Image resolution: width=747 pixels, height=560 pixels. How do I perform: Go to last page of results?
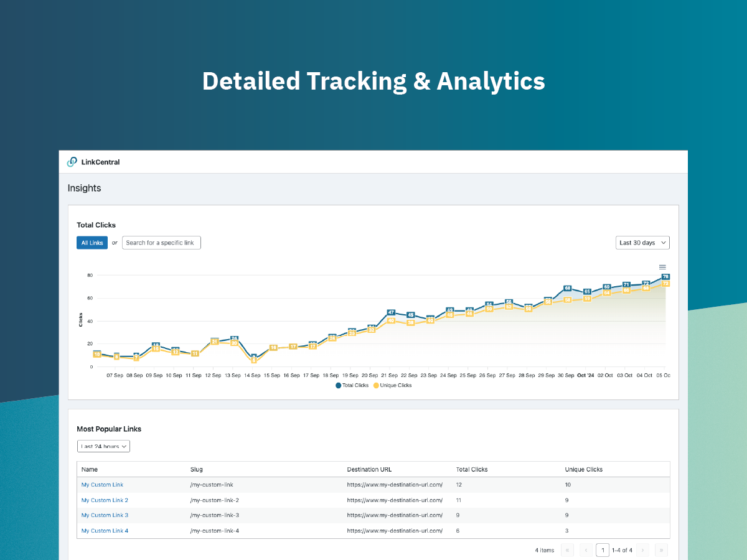click(x=662, y=550)
